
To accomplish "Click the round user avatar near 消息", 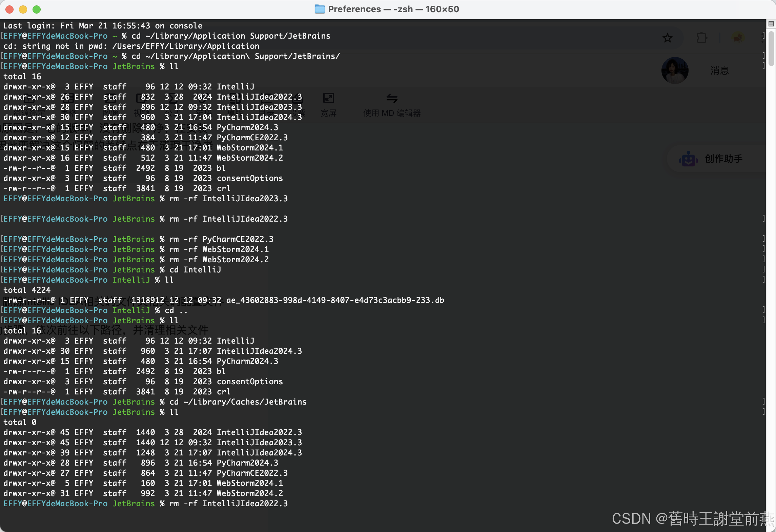I will click(675, 70).
